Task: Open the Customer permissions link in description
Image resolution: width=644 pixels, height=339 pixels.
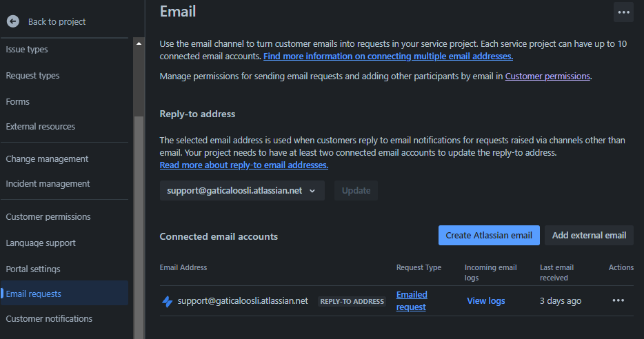Action: point(547,76)
